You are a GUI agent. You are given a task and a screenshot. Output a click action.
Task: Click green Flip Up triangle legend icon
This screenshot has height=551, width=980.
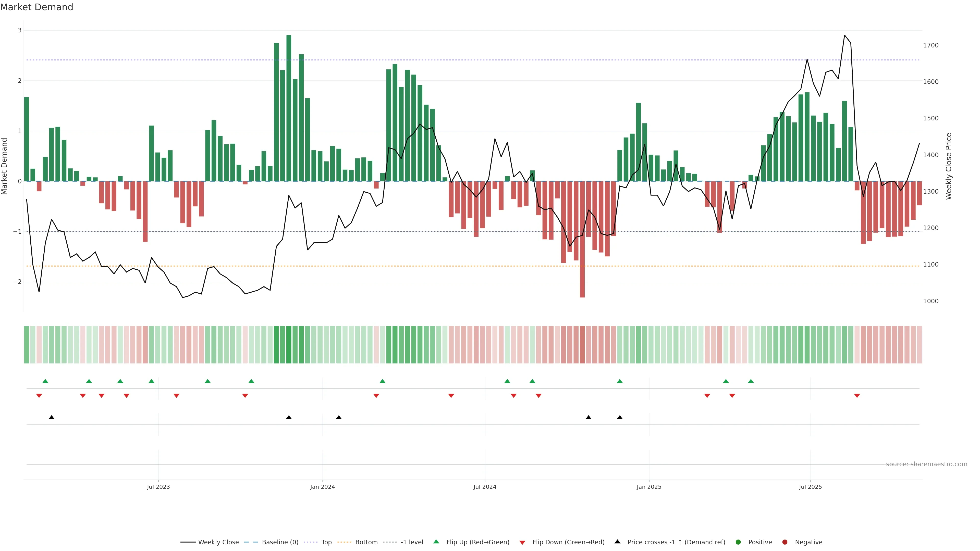point(436,542)
